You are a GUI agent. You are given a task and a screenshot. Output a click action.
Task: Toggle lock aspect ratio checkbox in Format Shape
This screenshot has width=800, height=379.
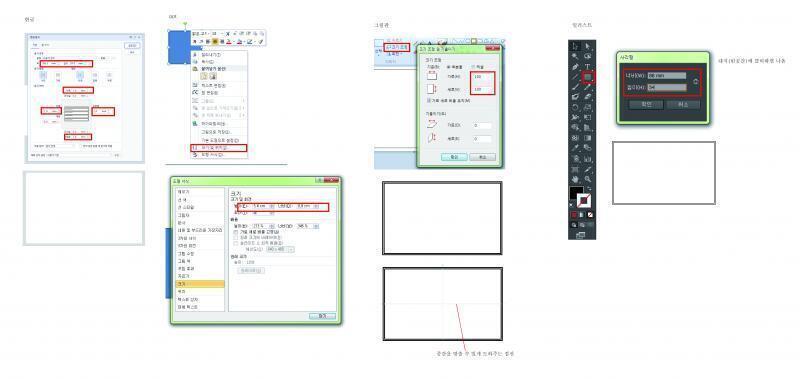pyautogui.click(x=236, y=232)
